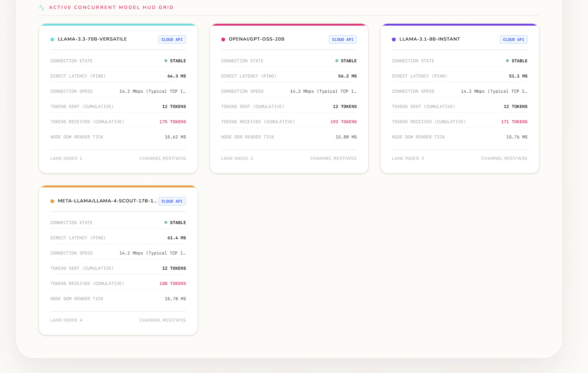The image size is (588, 373).
Task: Click the 12 TOKENS sent value in the LLAMA-3.3-70B-VERSATILE card
Action: click(x=174, y=107)
